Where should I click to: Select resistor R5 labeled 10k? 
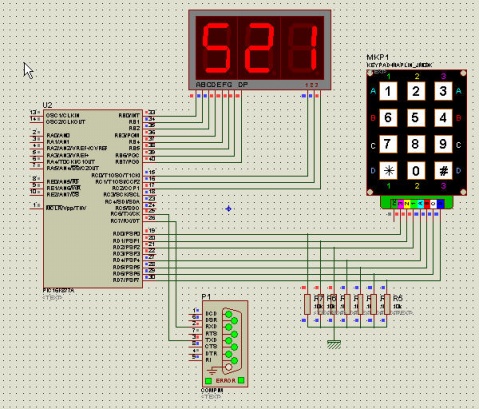[x=387, y=304]
